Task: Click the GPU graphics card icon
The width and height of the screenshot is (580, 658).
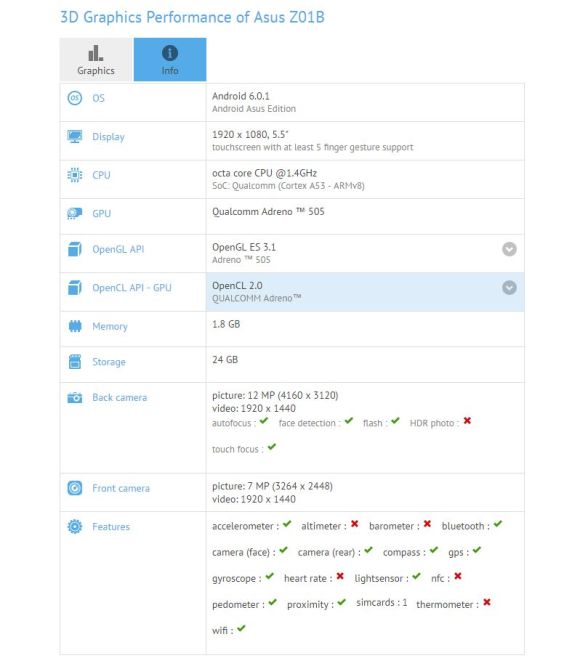Action: coord(75,213)
